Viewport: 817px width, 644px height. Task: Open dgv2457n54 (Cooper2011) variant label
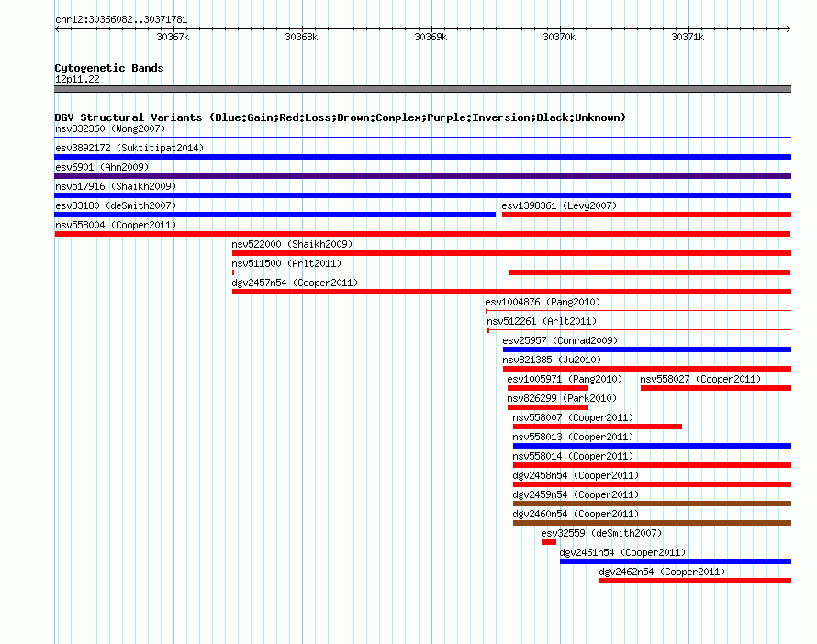[x=295, y=283]
